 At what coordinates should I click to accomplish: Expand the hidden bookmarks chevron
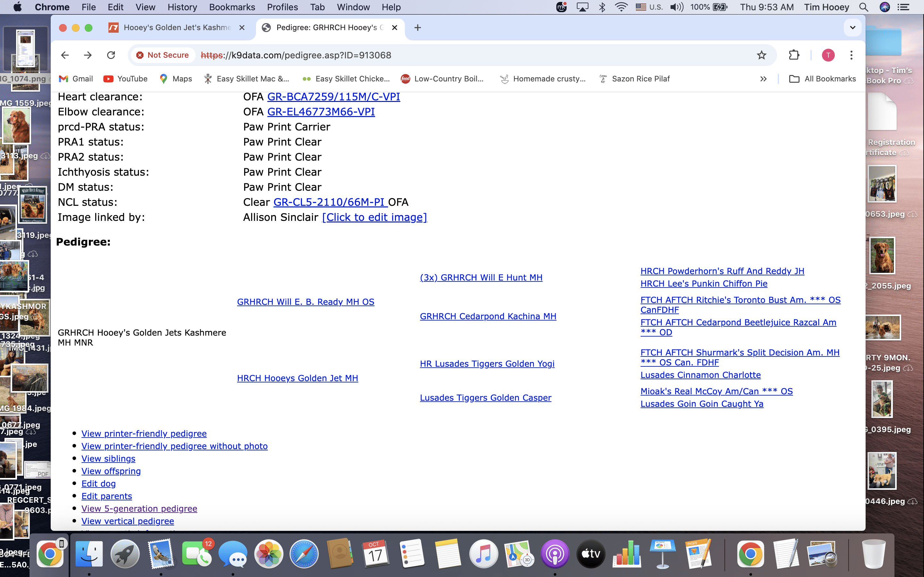click(x=763, y=79)
